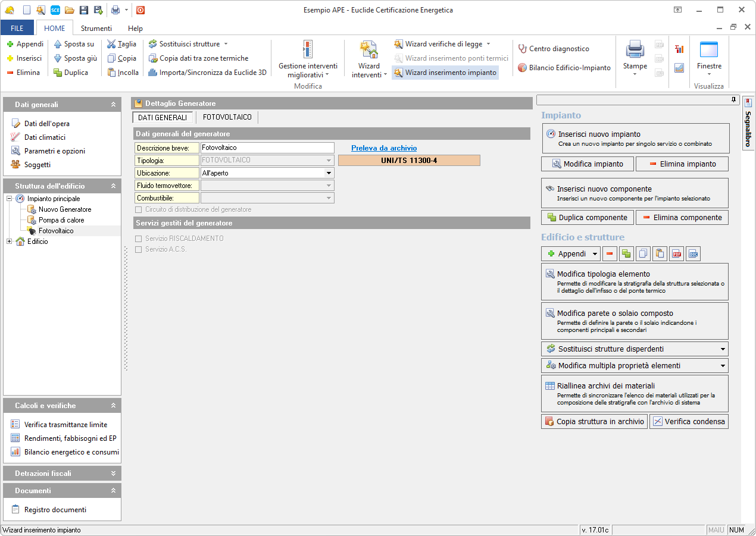Click the pin icon on the right panel

pyautogui.click(x=733, y=100)
